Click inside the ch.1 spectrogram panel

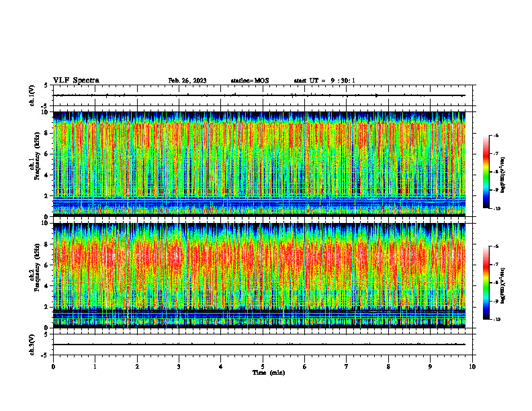259,164
